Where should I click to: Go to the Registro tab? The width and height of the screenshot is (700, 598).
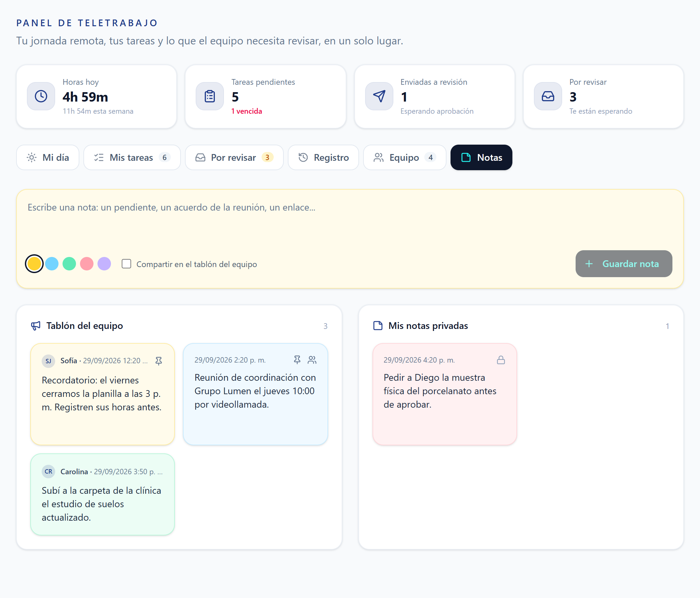point(323,157)
